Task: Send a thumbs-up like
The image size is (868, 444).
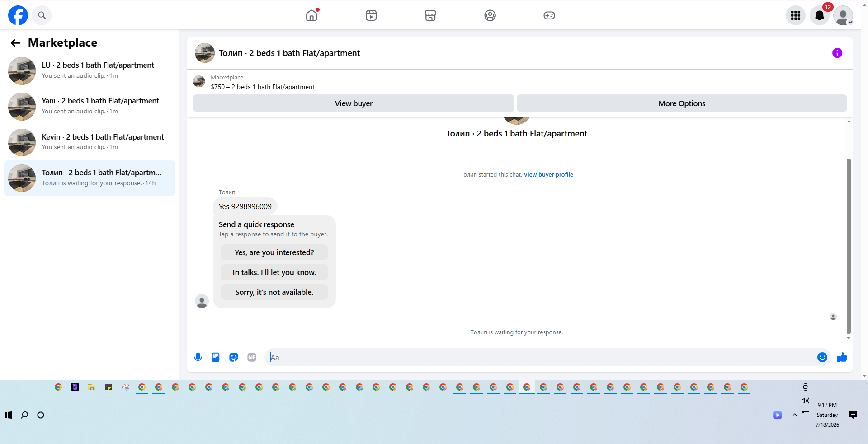Action: [x=842, y=357]
